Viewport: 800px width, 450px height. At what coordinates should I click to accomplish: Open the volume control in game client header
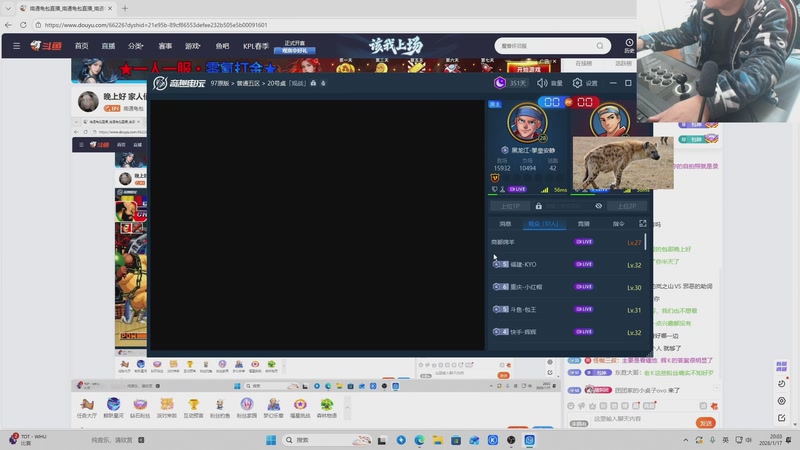click(x=549, y=83)
